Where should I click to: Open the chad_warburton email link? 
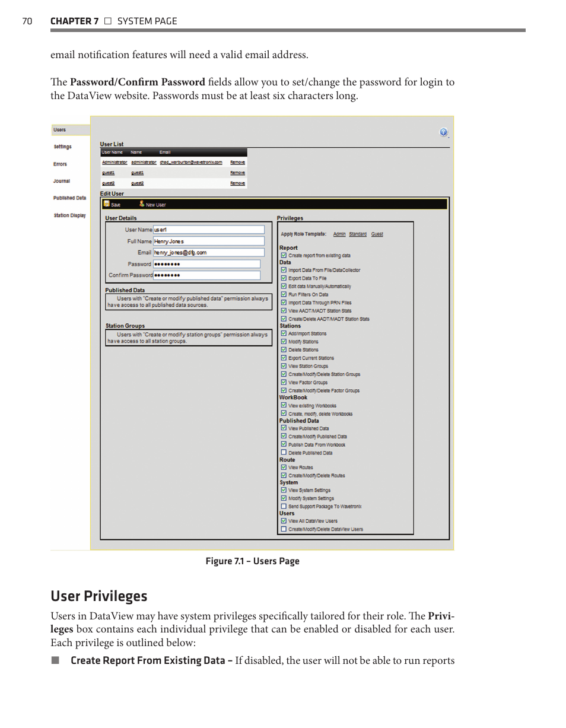[x=191, y=162]
